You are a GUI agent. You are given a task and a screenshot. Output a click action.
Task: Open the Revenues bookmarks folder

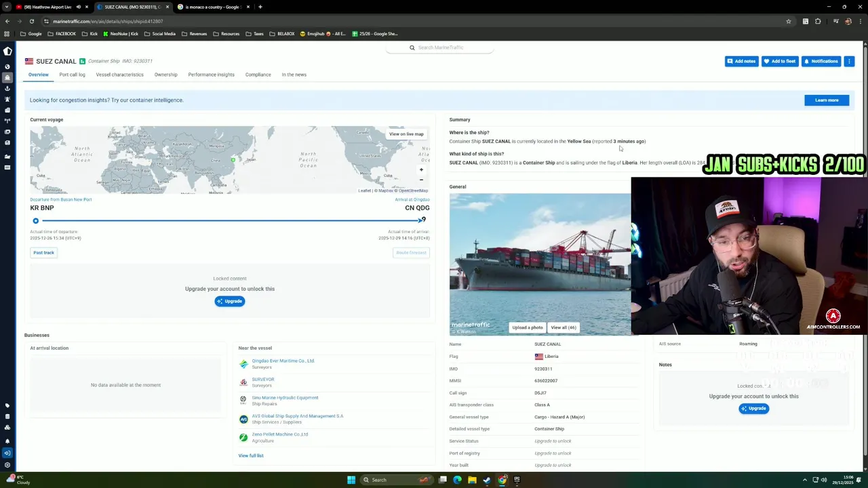193,34
